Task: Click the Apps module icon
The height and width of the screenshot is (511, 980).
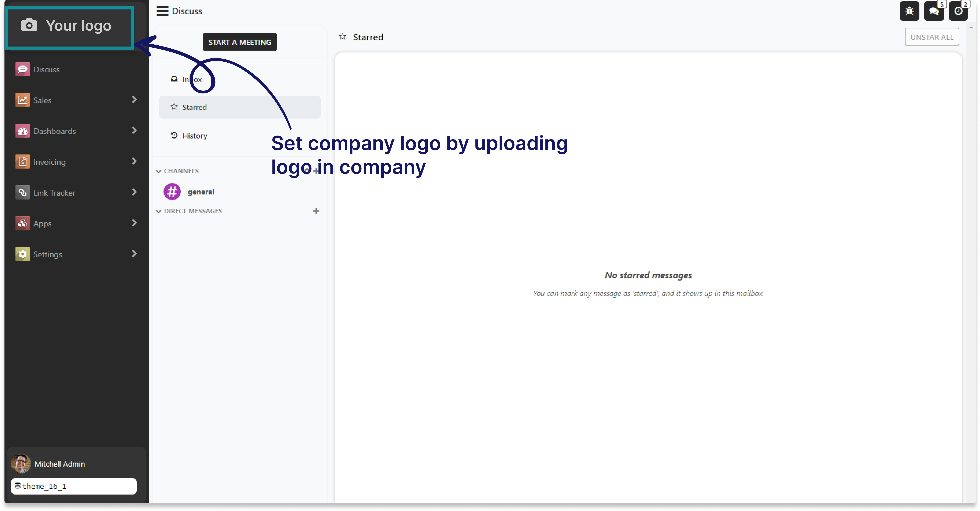Action: pos(22,223)
